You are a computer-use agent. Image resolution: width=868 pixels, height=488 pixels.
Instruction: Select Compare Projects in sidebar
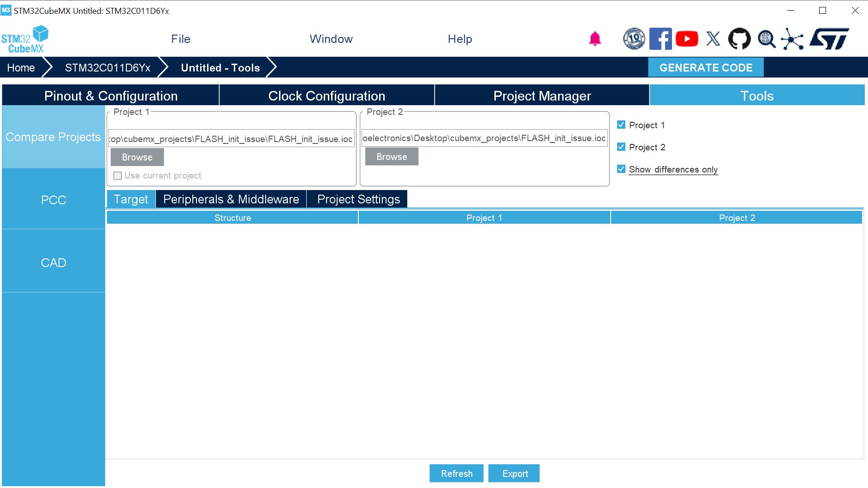coord(54,137)
